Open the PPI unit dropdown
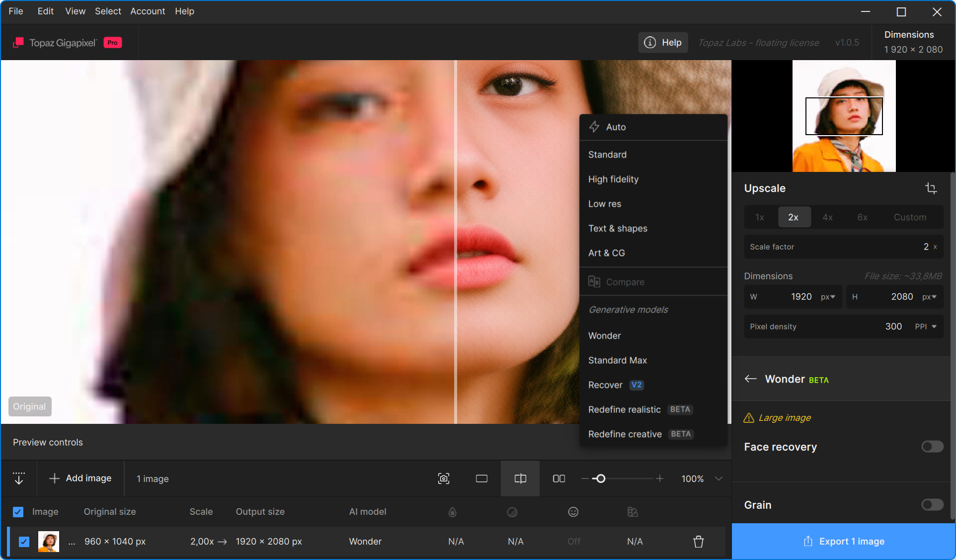Screen dimensions: 956x560 tap(926, 326)
